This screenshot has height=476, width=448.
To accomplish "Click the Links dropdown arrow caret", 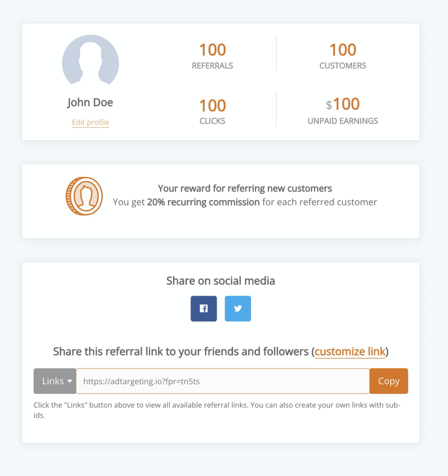I will coord(70,381).
